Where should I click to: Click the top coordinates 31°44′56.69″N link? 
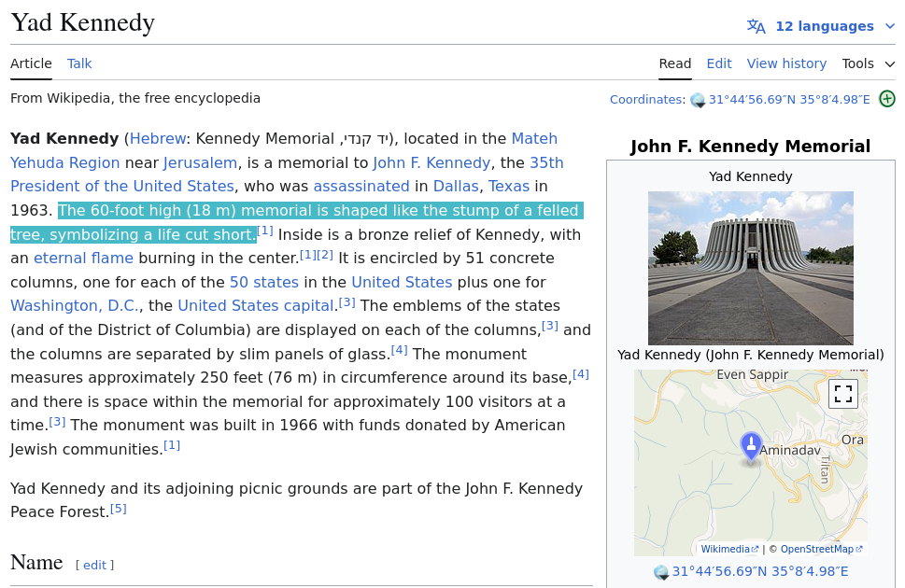pos(789,99)
